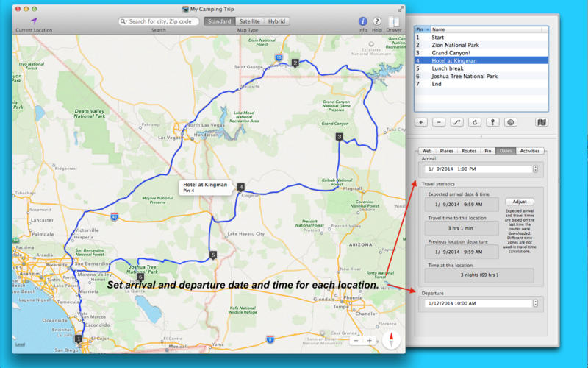
Task: Click pin 5 marker on the map
Action: pos(212,255)
